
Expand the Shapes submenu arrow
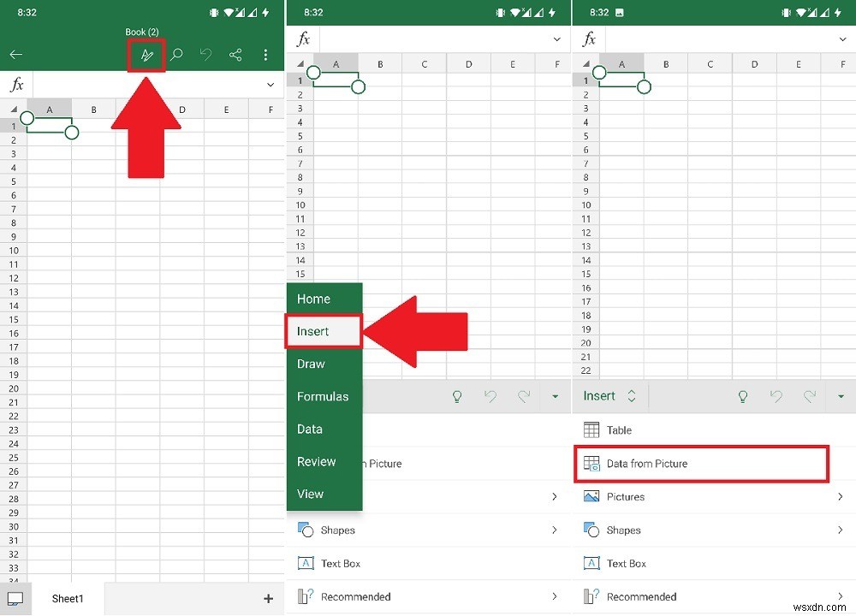coord(840,530)
